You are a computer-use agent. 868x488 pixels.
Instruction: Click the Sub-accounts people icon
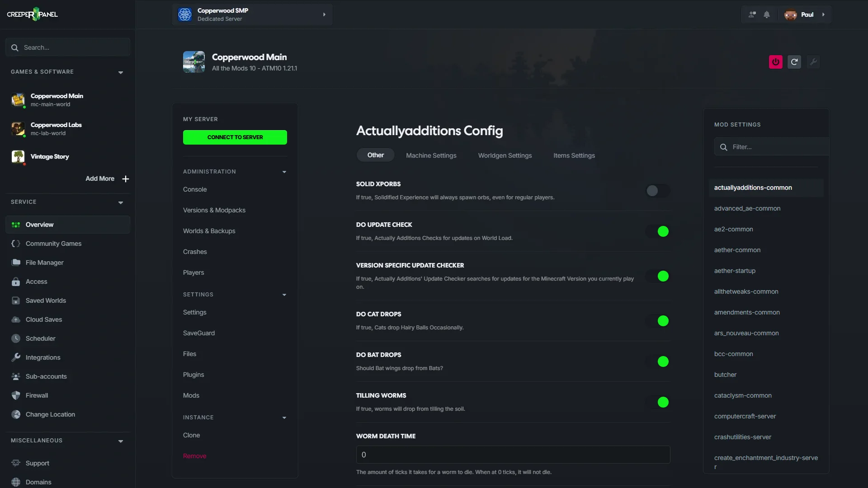click(16, 376)
